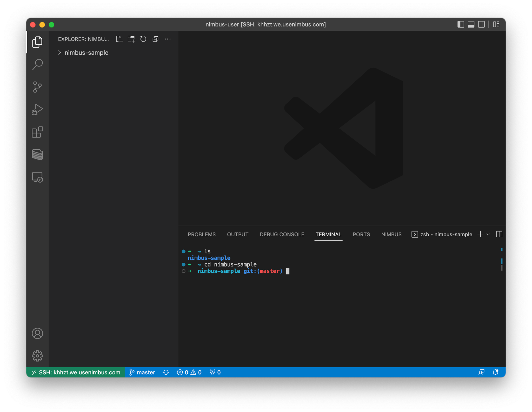532x412 pixels.
Task: Select the nimbus-sample folder row
Action: tap(114, 52)
